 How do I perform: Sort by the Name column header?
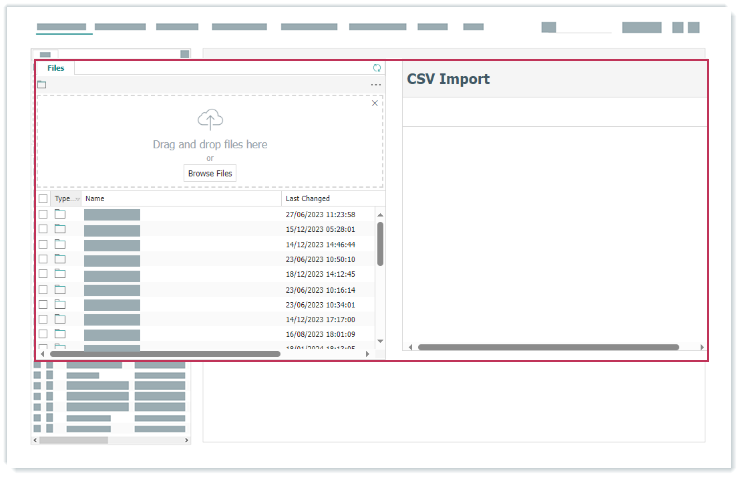click(182, 199)
